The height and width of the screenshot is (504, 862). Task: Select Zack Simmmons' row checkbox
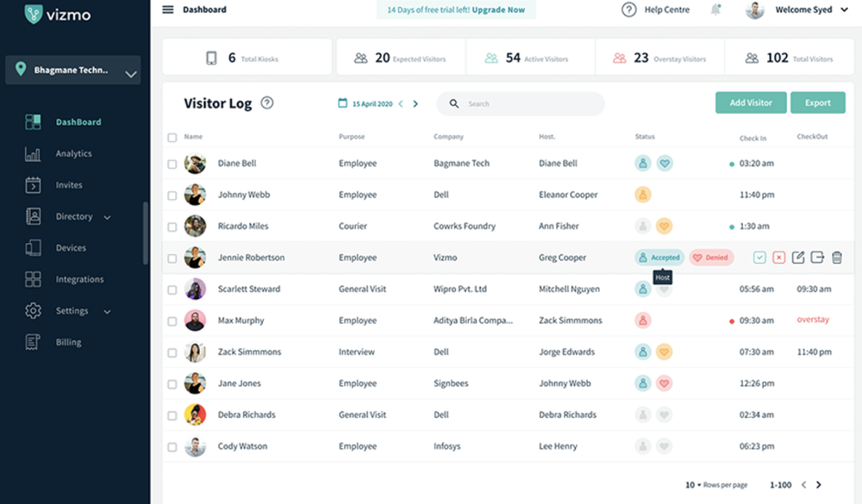pyautogui.click(x=172, y=352)
